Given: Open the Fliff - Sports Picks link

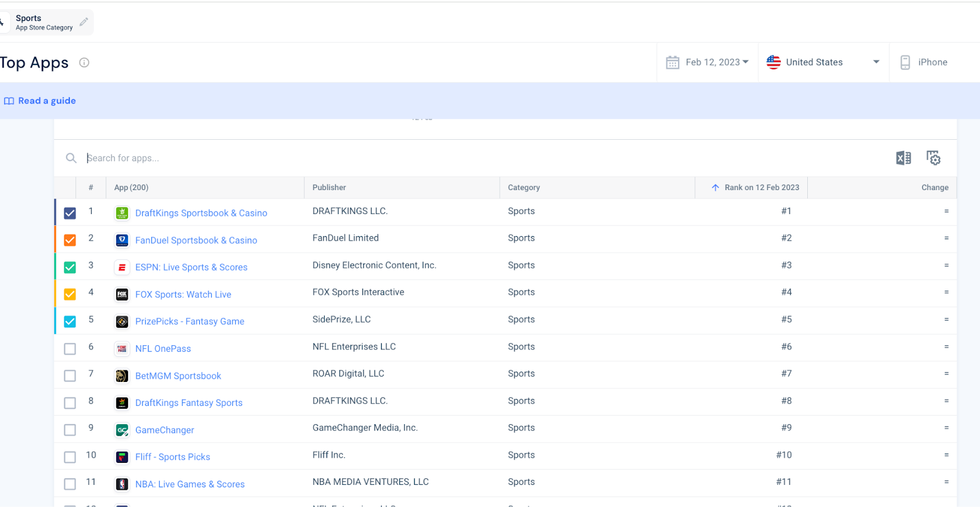Looking at the screenshot, I should [x=173, y=457].
